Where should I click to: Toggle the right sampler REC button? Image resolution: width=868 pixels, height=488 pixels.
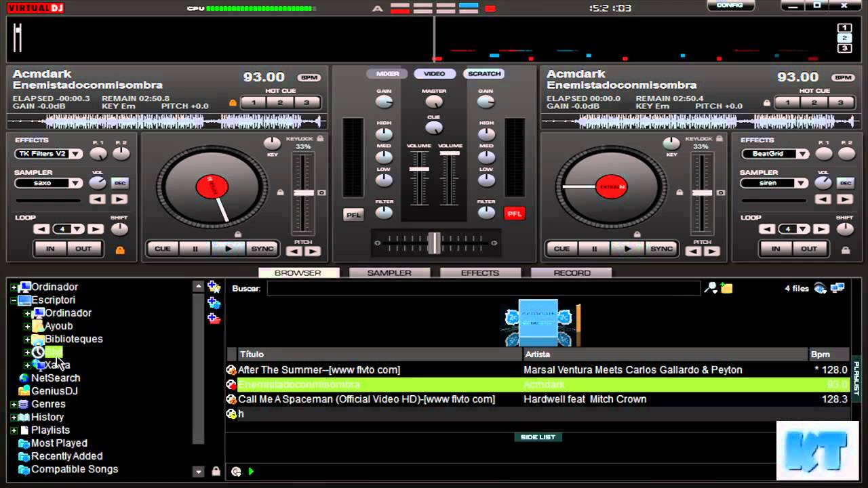(x=845, y=183)
